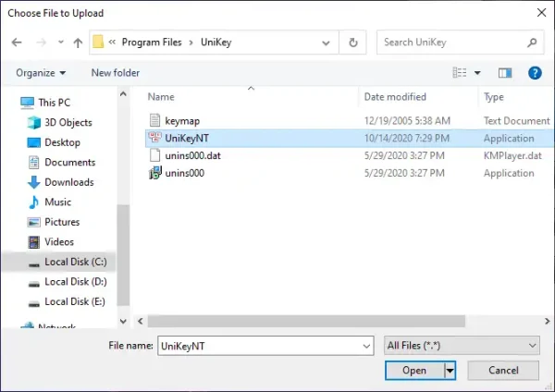Click the Open button
This screenshot has height=392, width=555.
click(x=414, y=371)
